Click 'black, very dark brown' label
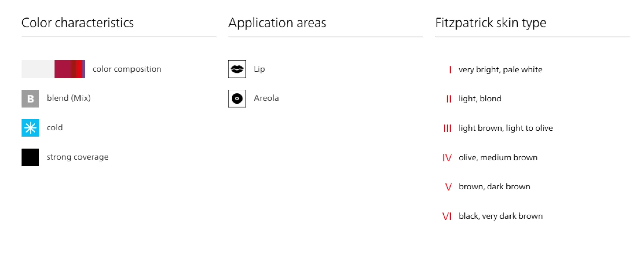Viewport: 644px width, 254px height. coord(500,216)
